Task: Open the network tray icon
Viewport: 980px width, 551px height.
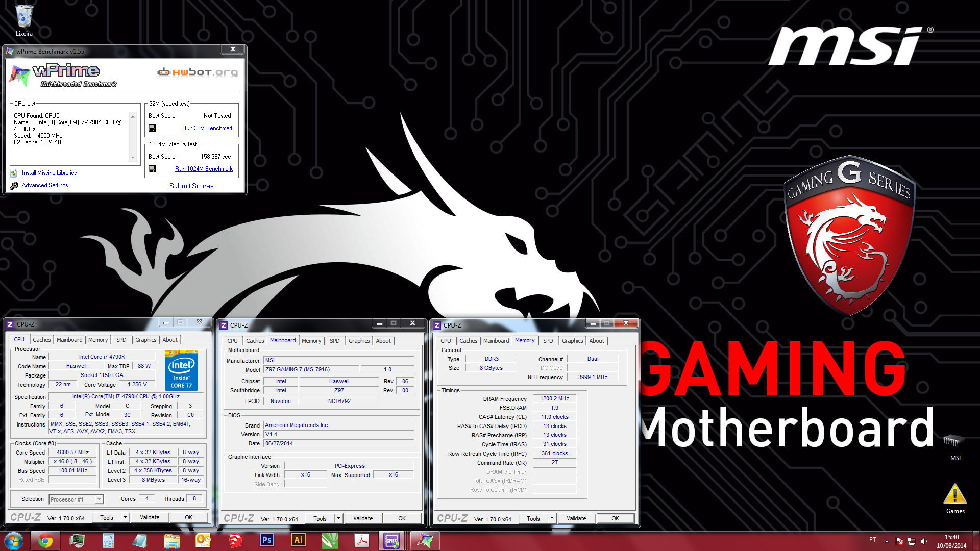Action: 912,541
